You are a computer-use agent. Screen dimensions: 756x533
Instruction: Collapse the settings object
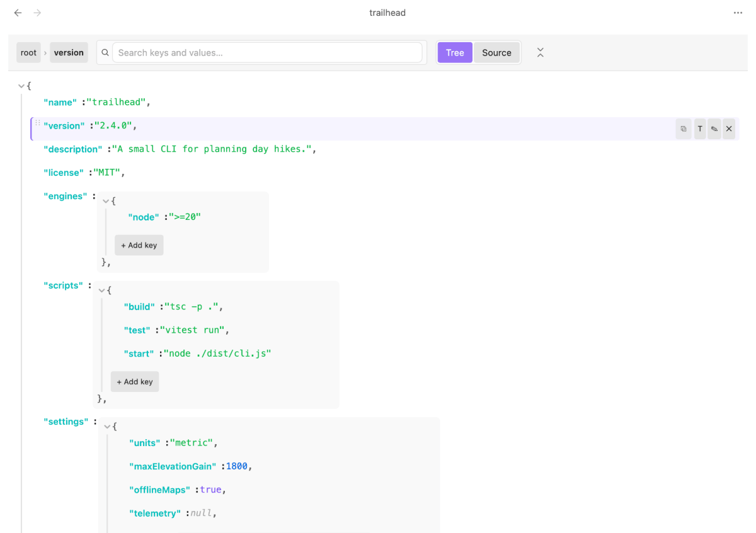[107, 427]
